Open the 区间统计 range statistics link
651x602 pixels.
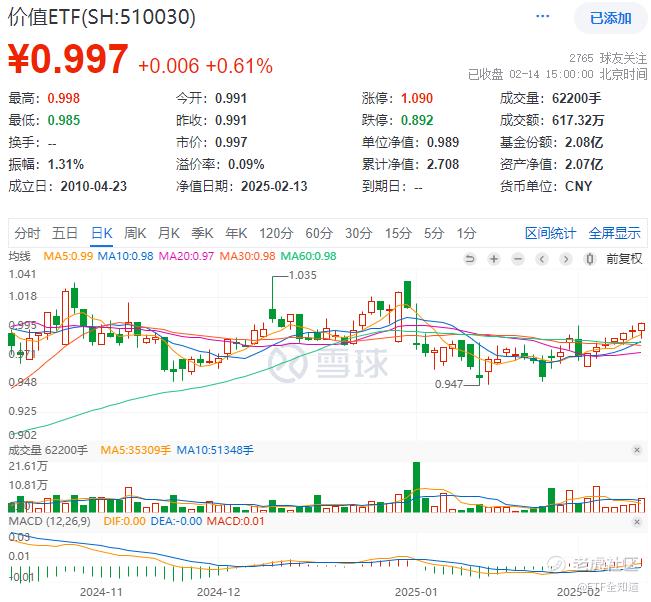pos(550,233)
